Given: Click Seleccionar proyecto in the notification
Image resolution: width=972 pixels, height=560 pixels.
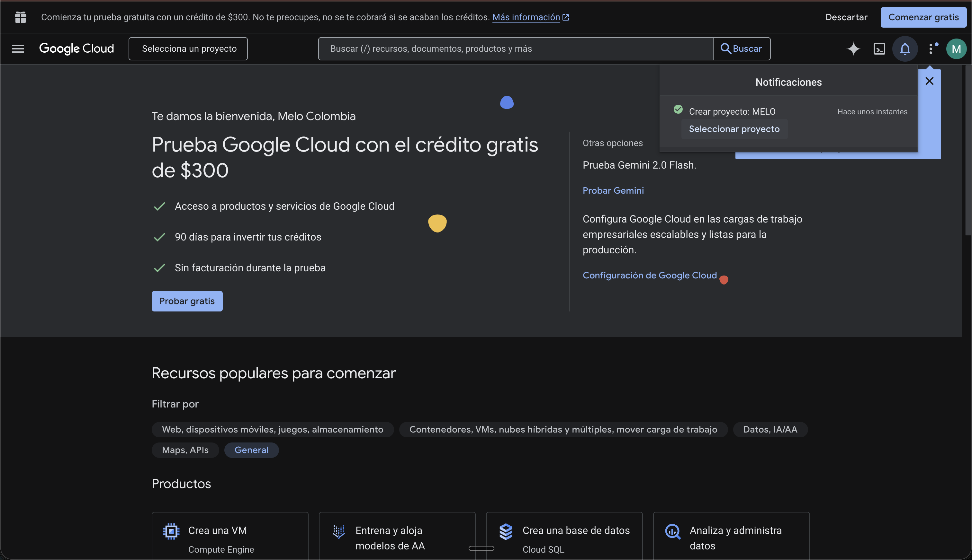Looking at the screenshot, I should point(734,129).
